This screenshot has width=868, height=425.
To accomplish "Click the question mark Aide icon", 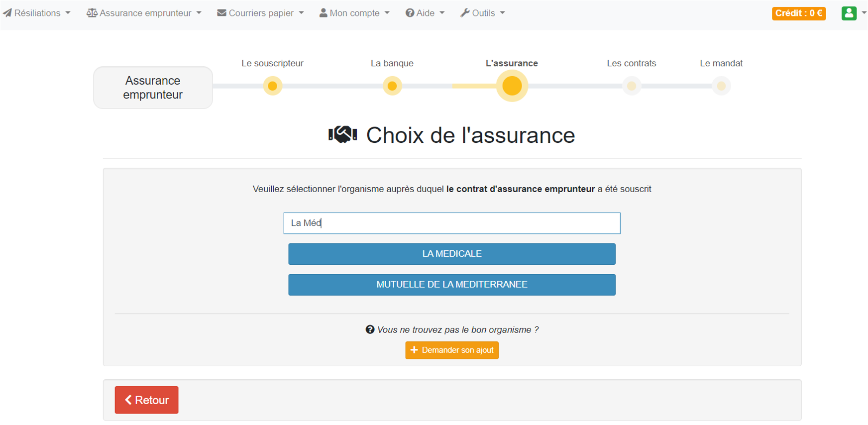I will tap(410, 13).
